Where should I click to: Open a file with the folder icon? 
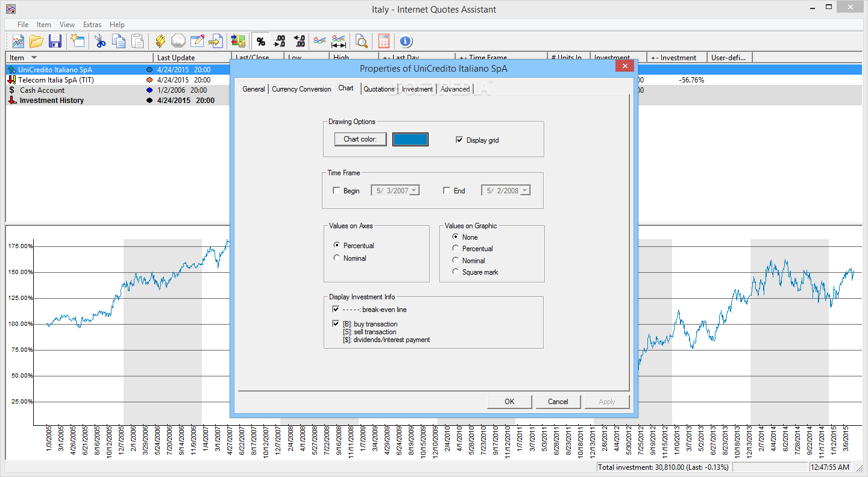pyautogui.click(x=36, y=41)
